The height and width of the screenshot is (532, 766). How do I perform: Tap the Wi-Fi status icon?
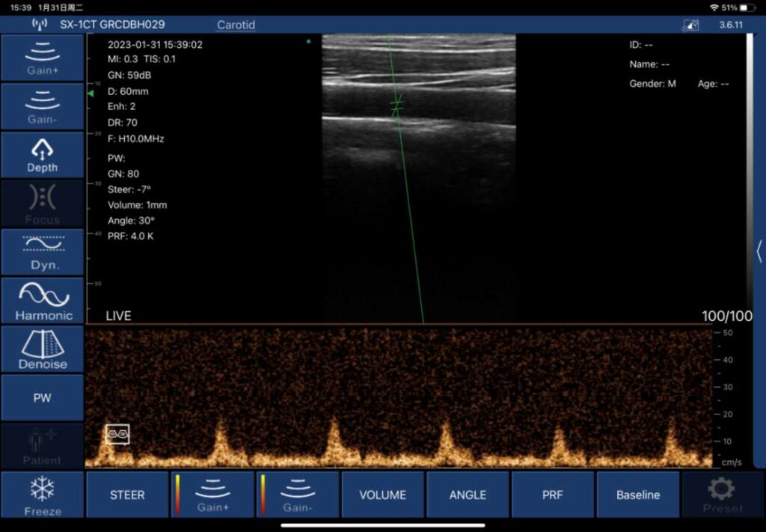point(714,7)
